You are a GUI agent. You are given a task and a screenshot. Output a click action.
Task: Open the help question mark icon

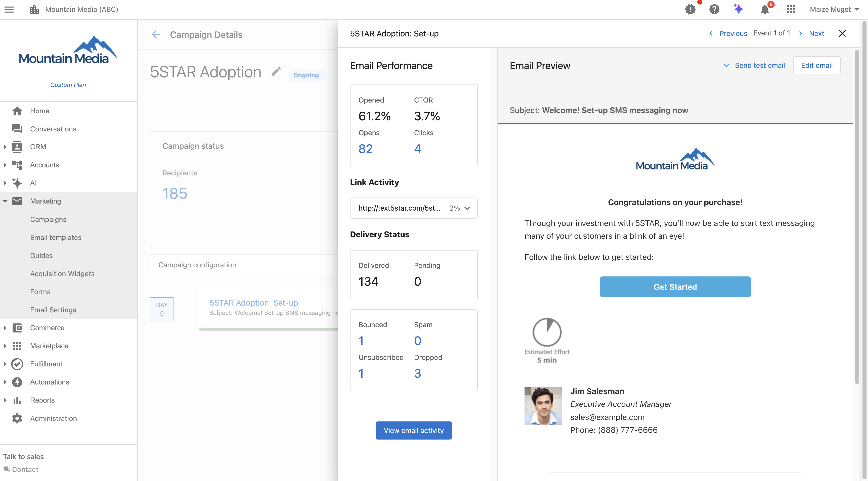(x=714, y=10)
